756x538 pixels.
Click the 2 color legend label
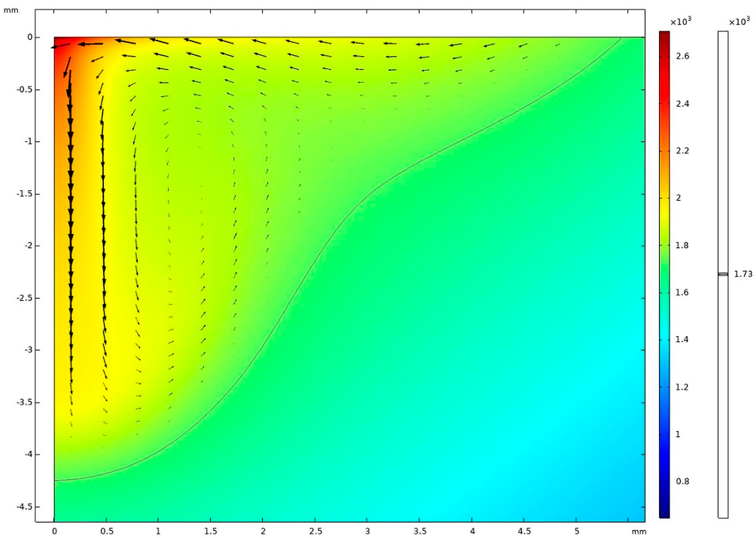pyautogui.click(x=678, y=198)
